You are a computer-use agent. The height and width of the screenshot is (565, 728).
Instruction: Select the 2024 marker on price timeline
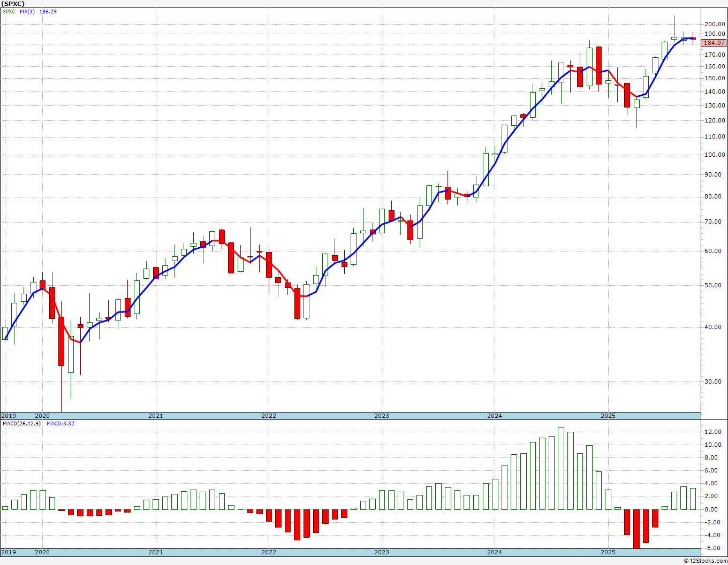point(494,416)
